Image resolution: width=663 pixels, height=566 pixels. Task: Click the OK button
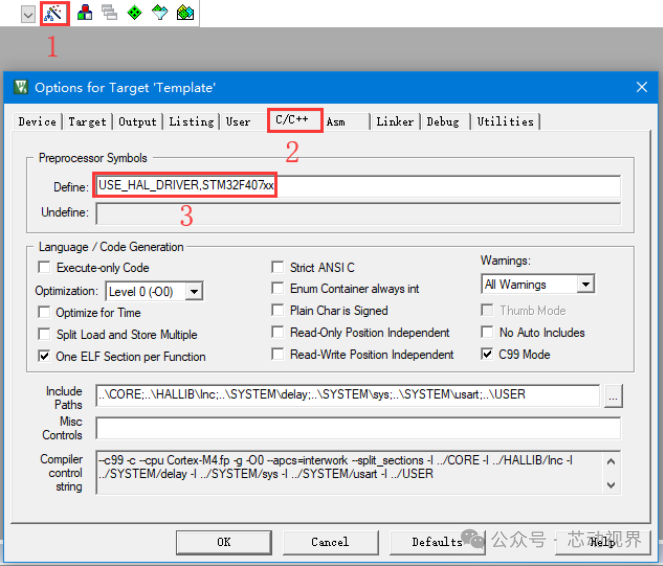(224, 542)
